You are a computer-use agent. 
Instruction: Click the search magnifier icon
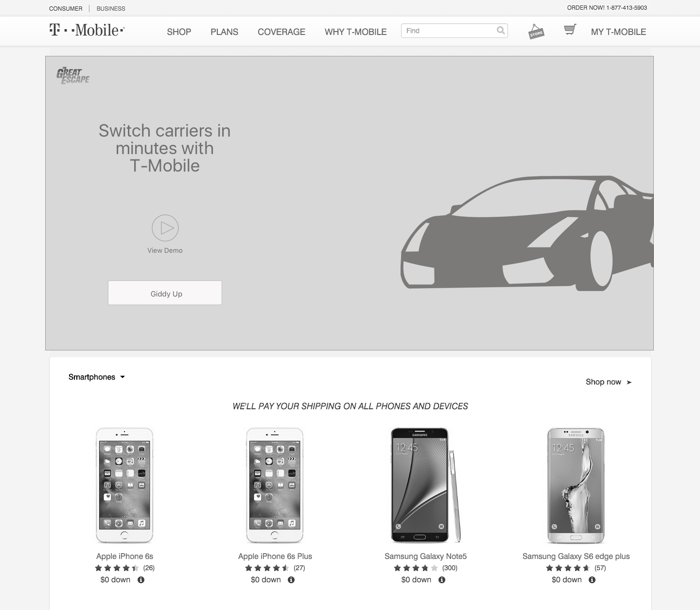coord(501,31)
